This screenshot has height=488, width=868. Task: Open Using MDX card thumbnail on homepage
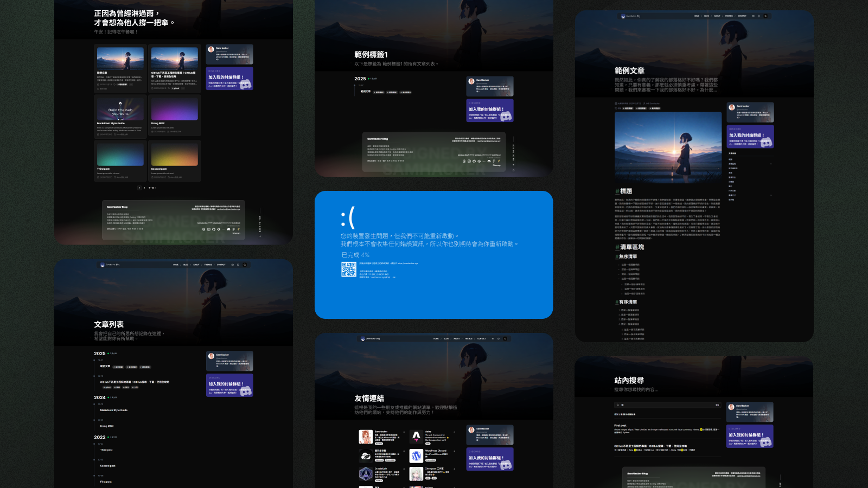pyautogui.click(x=175, y=108)
